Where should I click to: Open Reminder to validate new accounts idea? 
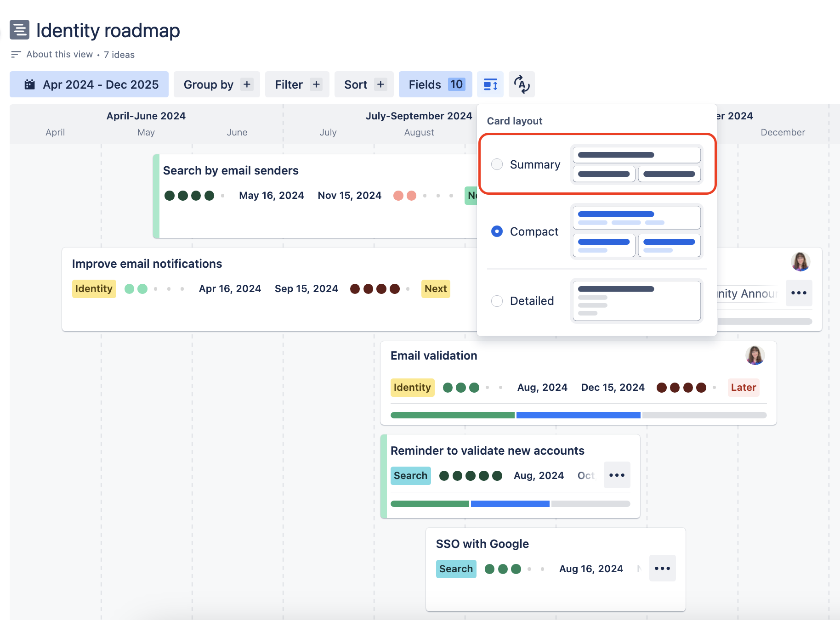coord(488,451)
